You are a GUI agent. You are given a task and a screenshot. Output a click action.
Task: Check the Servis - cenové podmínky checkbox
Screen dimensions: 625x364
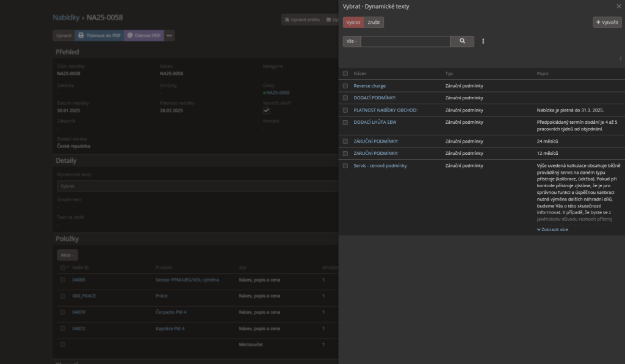345,166
